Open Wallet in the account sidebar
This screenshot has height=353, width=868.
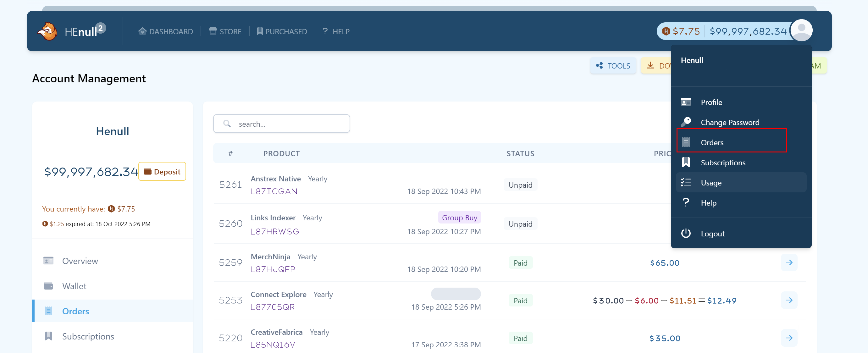point(113,286)
